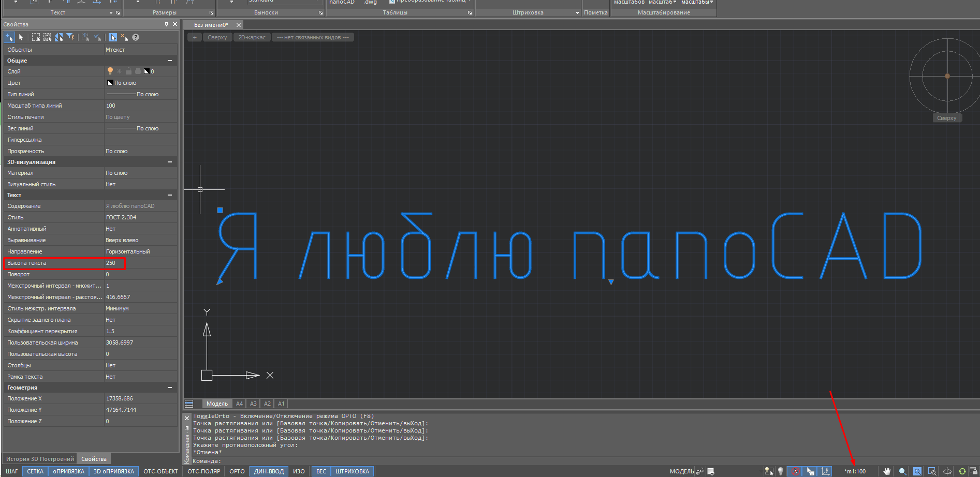Toggle ОРТО orthogonal mode

tap(237, 471)
